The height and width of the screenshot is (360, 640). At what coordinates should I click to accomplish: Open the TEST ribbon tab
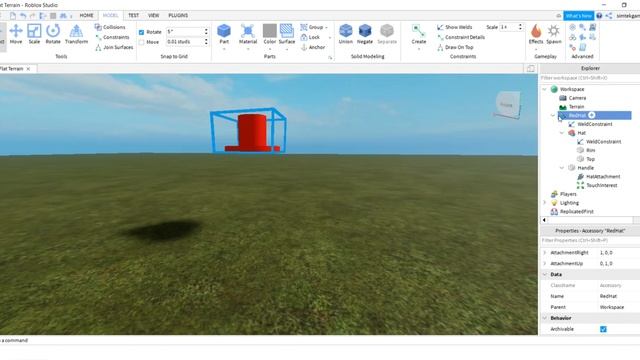click(133, 16)
